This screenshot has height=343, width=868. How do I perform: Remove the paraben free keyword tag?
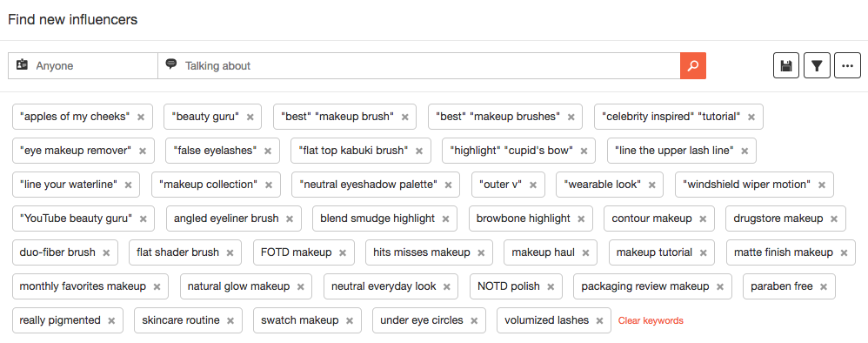[x=824, y=286]
